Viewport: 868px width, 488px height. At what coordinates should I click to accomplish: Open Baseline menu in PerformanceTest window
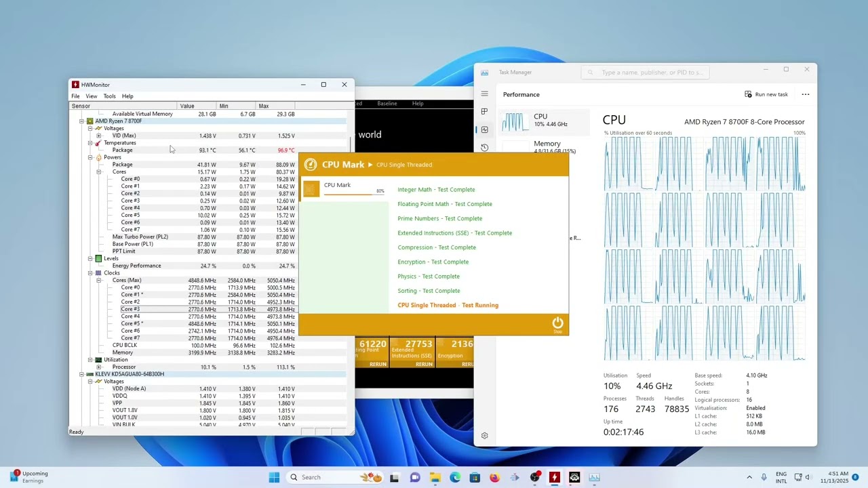[x=387, y=104]
